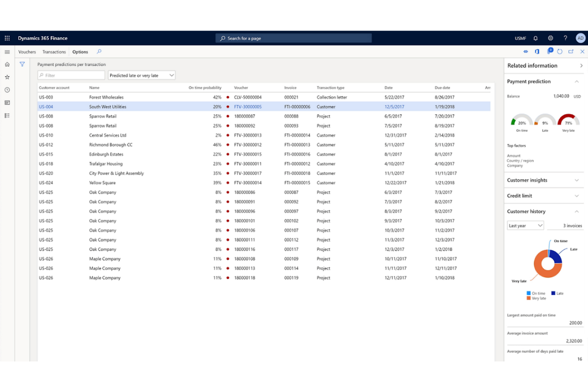The image size is (588, 392).
Task: Refresh the page using the refresh icon
Action: pos(560,52)
